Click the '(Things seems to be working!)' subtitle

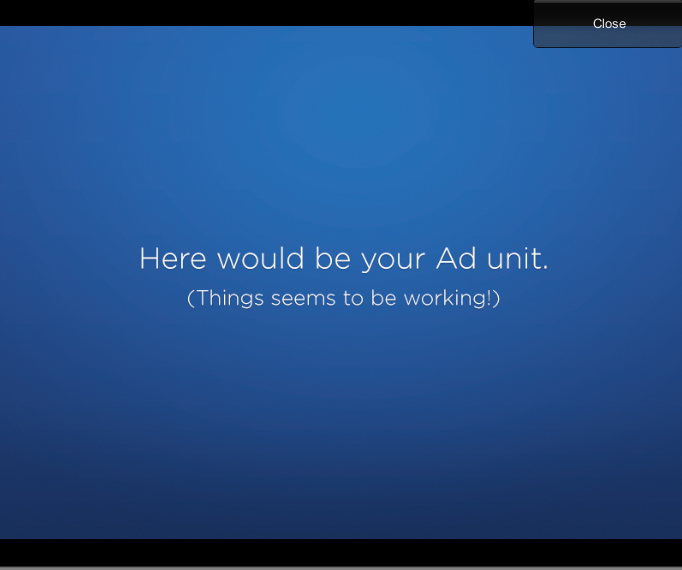343,298
